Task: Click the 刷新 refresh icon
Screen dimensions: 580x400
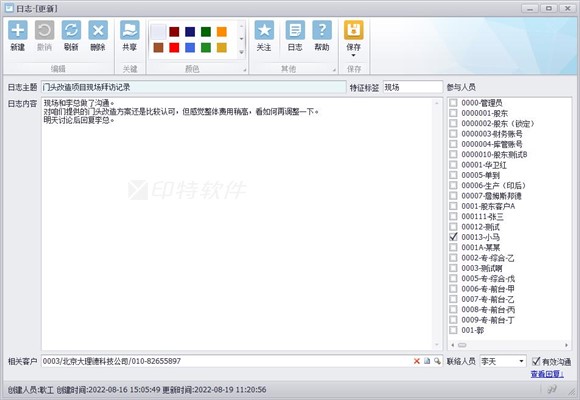Action: (71, 30)
